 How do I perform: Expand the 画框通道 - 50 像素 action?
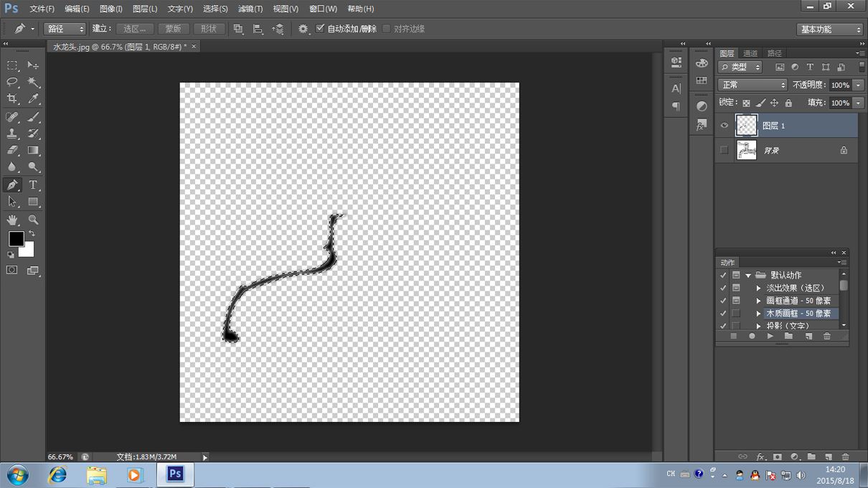(x=759, y=301)
